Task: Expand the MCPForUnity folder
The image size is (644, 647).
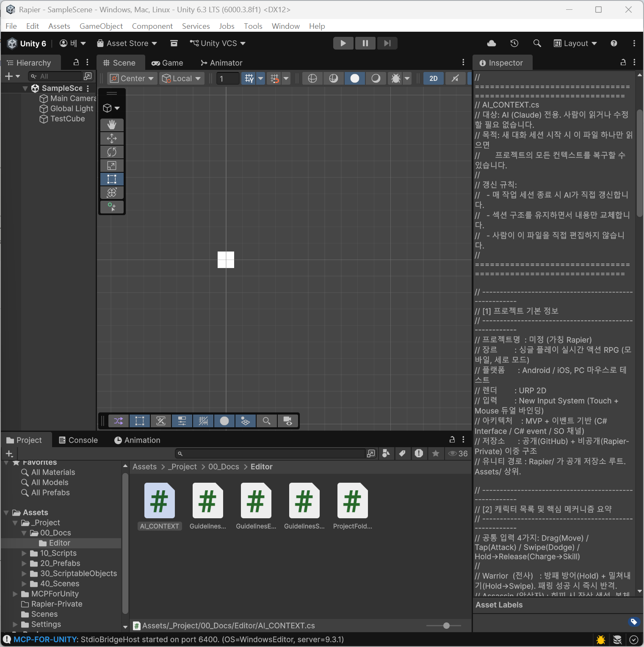Action: pyautogui.click(x=15, y=594)
